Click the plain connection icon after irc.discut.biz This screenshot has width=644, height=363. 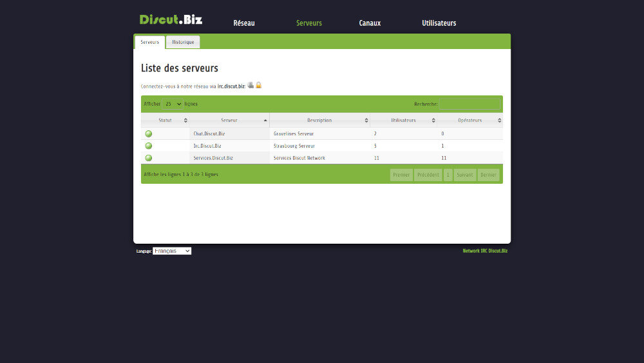251,85
